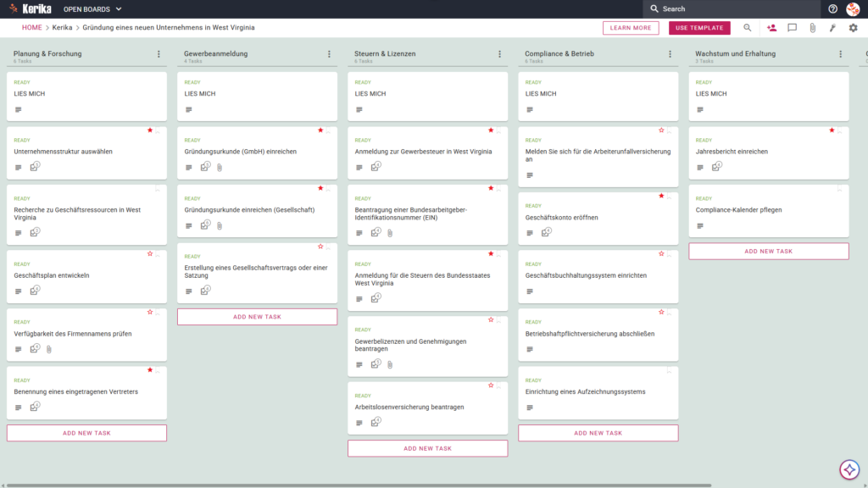Toggle star on Benennung eines eingetragenen Vertreters card

[x=150, y=370]
